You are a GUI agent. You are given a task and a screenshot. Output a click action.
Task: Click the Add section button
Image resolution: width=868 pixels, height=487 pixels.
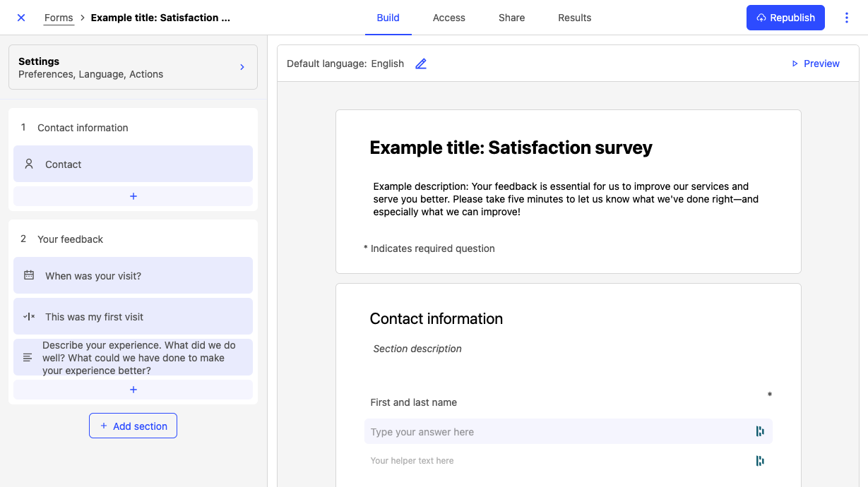pyautogui.click(x=133, y=426)
